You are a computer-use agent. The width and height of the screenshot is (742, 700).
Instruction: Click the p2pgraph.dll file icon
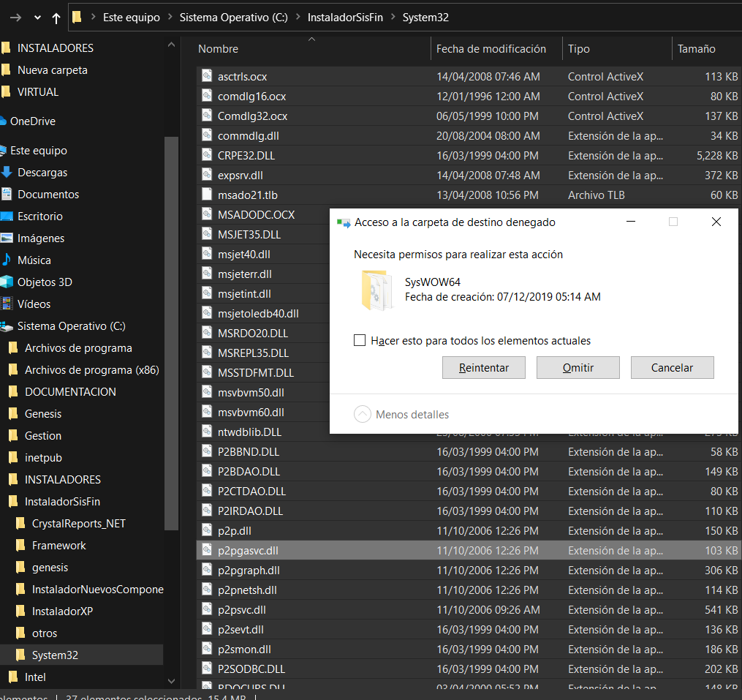pos(207,570)
